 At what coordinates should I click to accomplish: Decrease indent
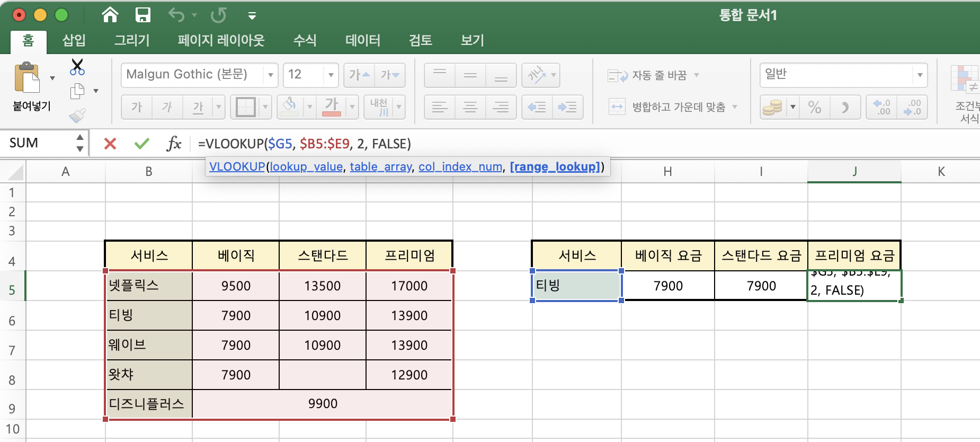(537, 107)
